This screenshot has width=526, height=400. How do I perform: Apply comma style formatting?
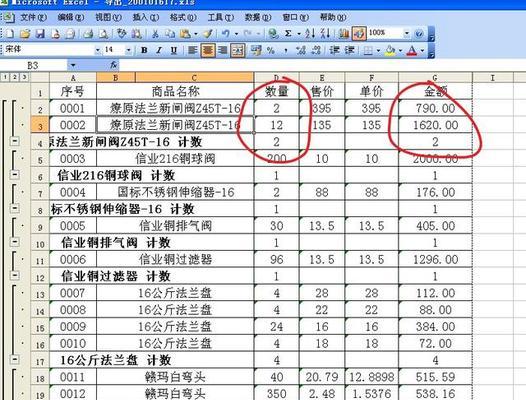(286, 51)
